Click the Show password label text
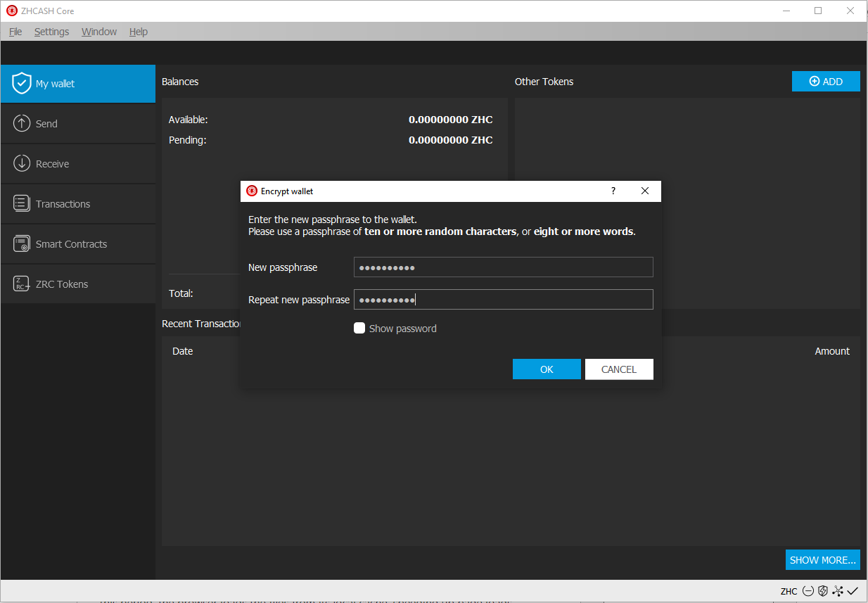Viewport: 868px width, 603px height. (403, 329)
